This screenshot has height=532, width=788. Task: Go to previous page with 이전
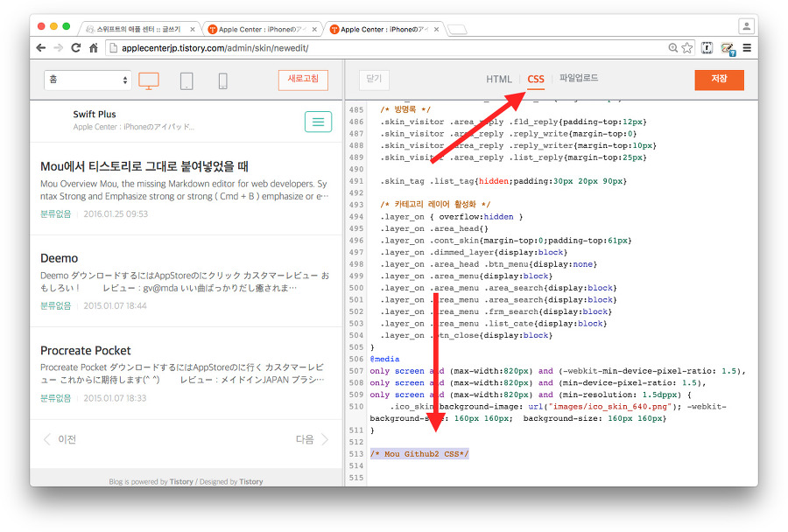[x=60, y=439]
